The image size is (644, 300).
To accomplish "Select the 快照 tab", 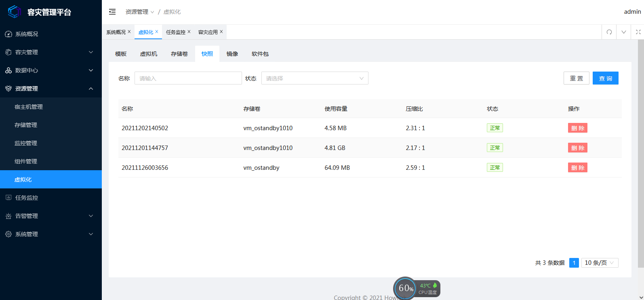I will 207,54.
